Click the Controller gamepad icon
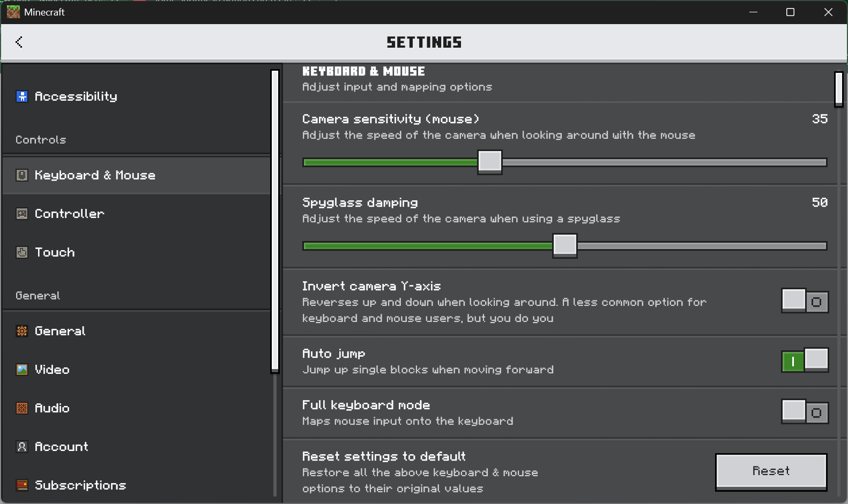The height and width of the screenshot is (504, 848). (x=22, y=214)
